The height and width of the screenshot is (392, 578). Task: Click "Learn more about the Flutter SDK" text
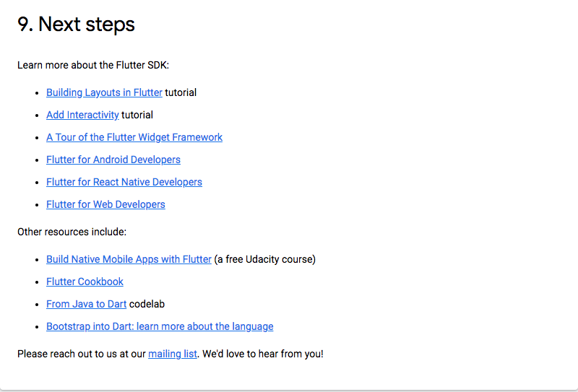(x=93, y=65)
